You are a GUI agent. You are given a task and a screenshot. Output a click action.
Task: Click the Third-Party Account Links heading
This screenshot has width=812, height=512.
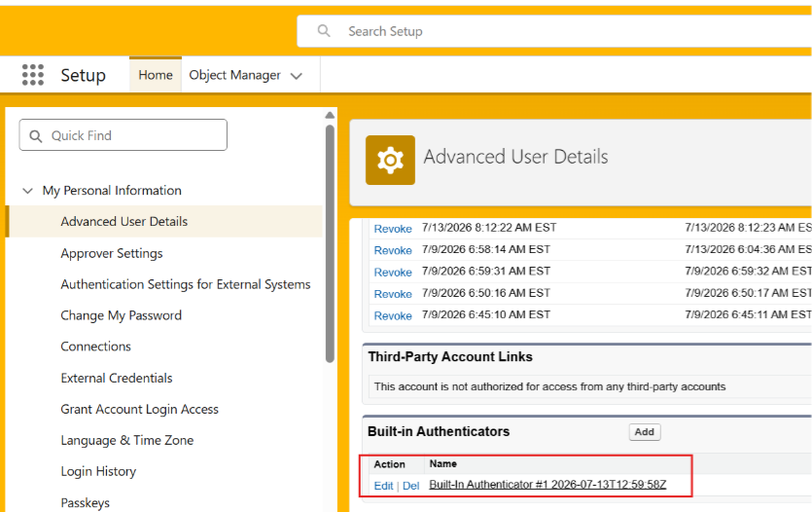point(450,356)
